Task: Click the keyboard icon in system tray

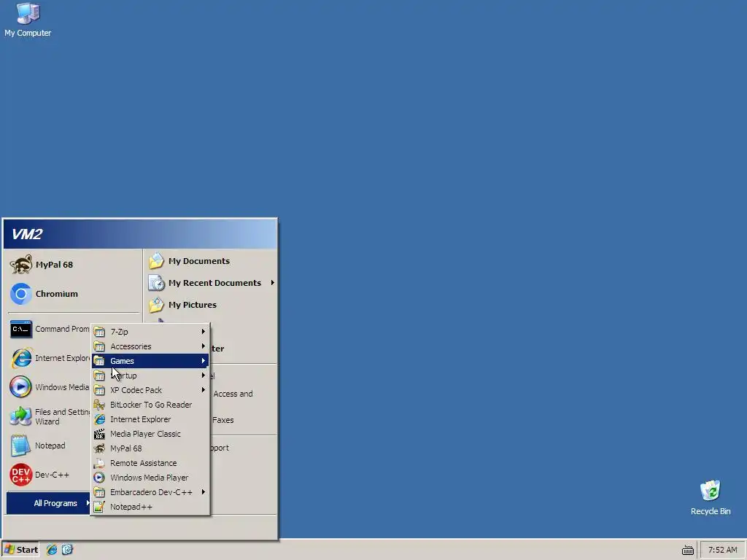Action: pos(687,550)
